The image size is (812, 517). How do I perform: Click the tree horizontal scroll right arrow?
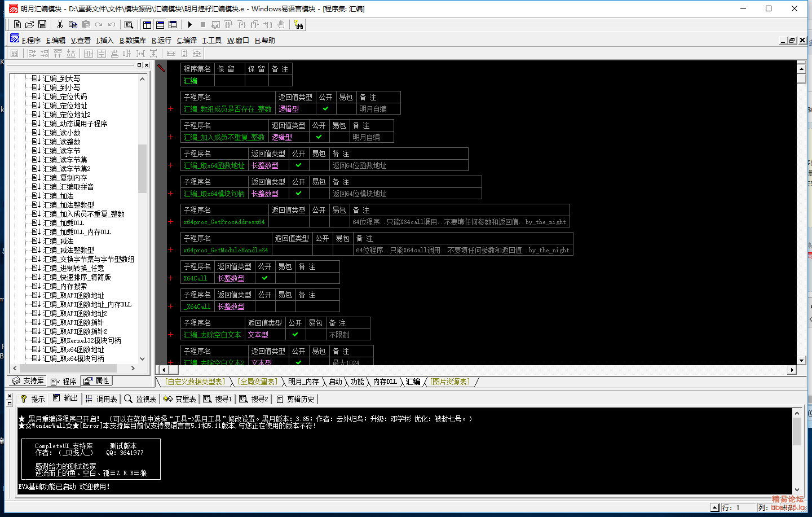tap(133, 368)
